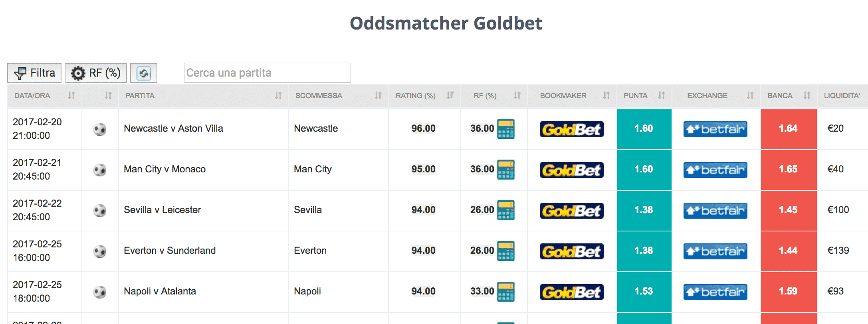The width and height of the screenshot is (868, 324).
Task: Click the Everton v Sunderland match name
Action: [170, 251]
